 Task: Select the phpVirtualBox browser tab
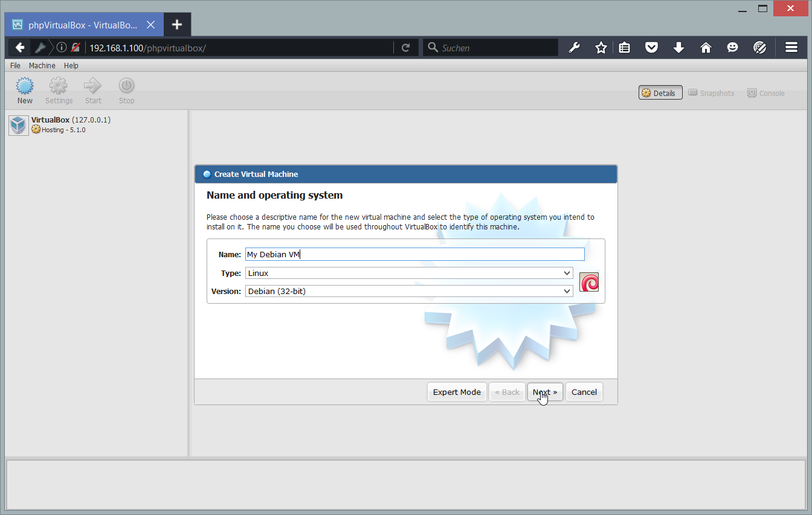click(x=83, y=25)
